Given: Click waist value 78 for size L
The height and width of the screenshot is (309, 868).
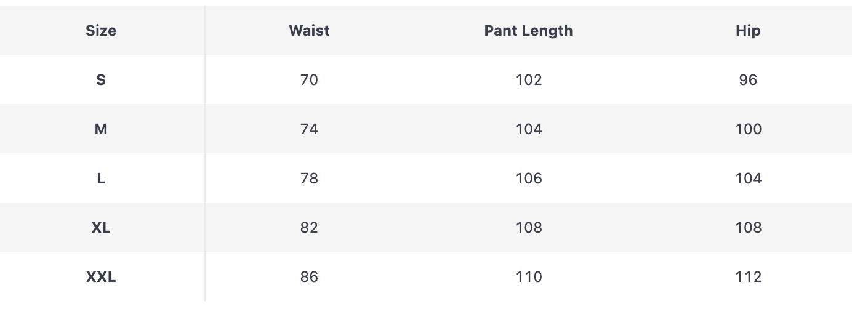Looking at the screenshot, I should coord(309,179).
